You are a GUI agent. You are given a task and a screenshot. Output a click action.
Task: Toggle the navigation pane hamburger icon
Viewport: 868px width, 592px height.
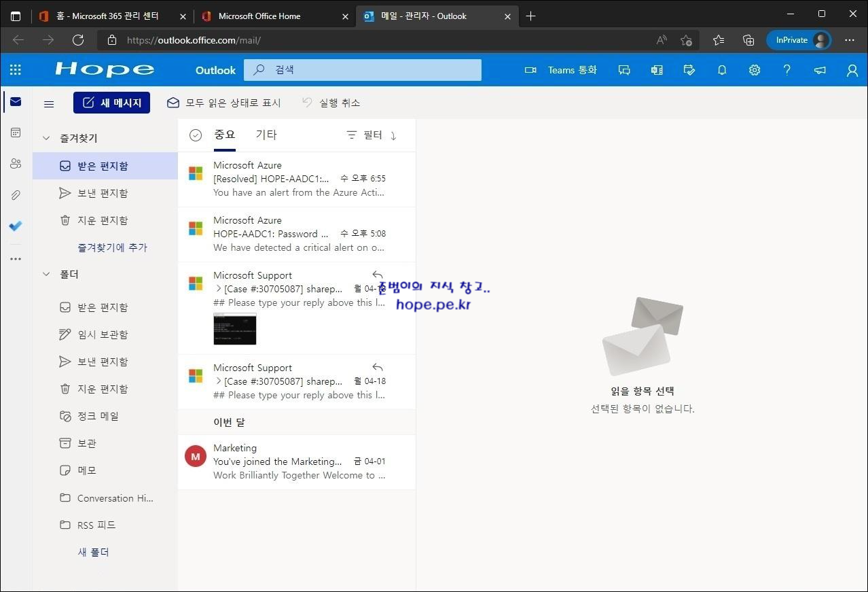49,103
